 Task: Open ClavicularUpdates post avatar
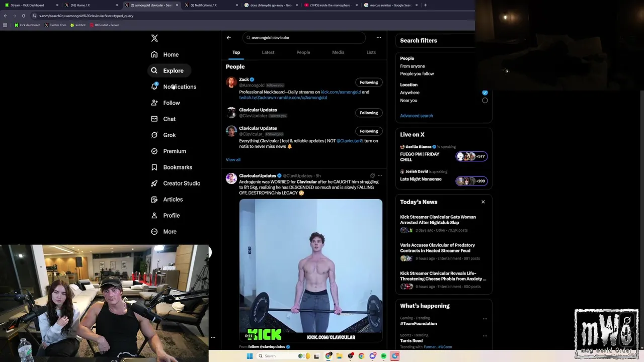click(x=231, y=178)
